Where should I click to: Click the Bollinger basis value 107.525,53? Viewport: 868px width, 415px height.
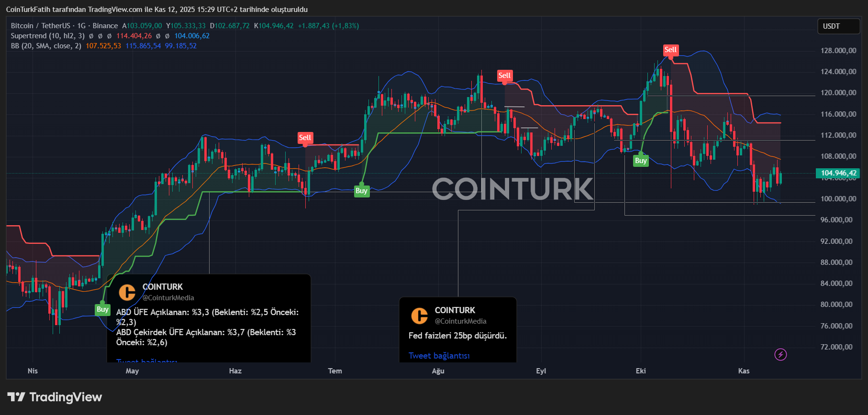click(x=103, y=46)
